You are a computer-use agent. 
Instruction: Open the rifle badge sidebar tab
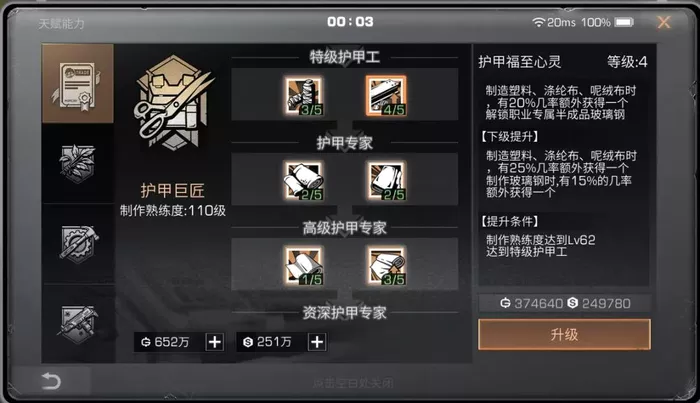tap(78, 324)
